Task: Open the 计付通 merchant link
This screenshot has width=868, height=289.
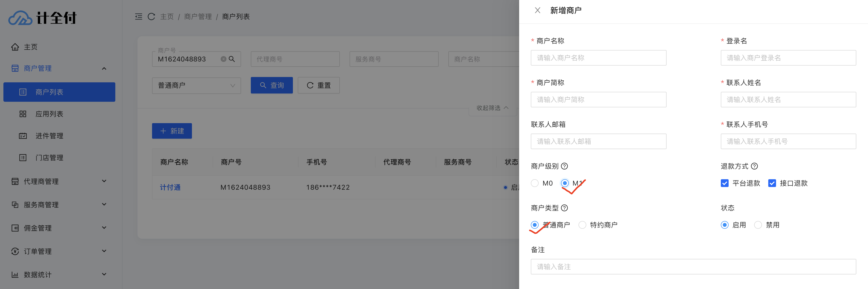Action: pyautogui.click(x=170, y=187)
